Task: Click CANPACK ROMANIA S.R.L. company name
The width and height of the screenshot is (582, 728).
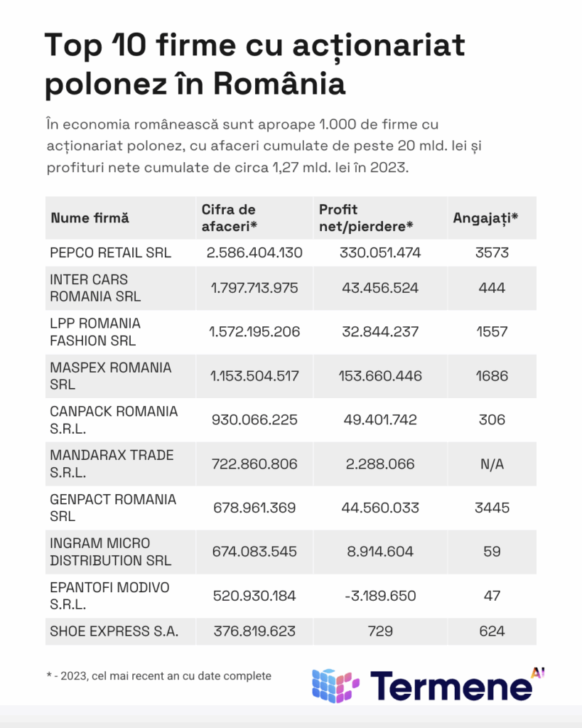Action: point(114,419)
